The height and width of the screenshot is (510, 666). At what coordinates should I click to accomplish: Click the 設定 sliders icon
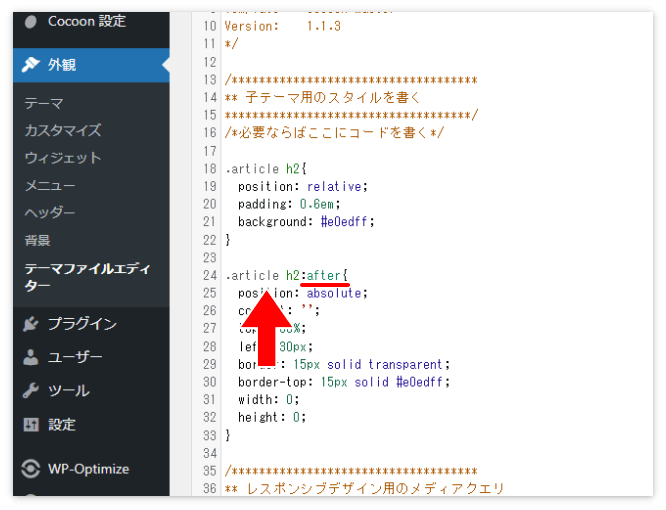(31, 424)
